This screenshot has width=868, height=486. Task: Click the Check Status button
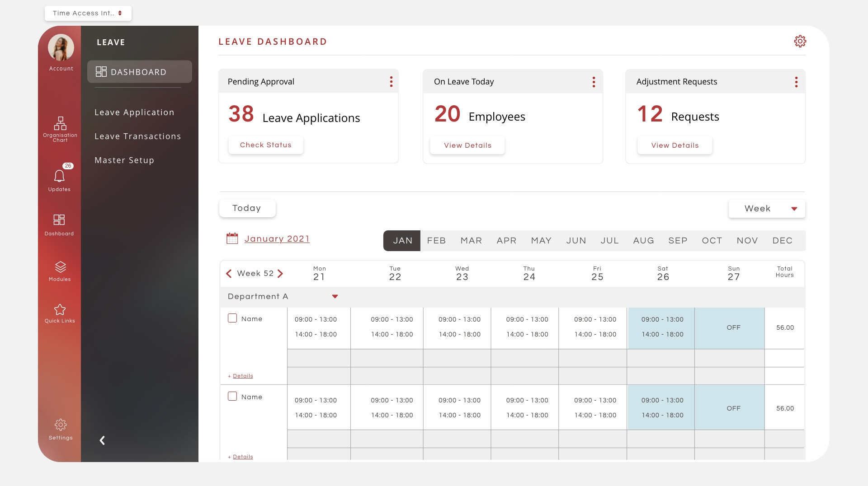click(265, 145)
